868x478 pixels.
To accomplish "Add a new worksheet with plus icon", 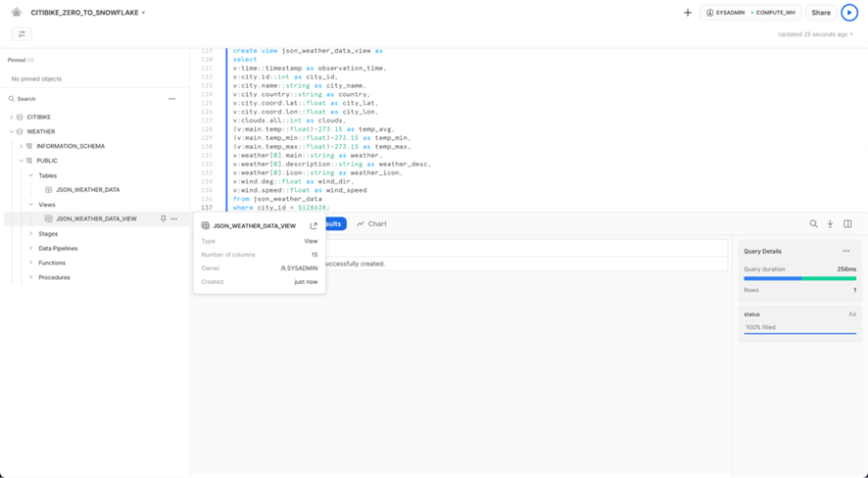I will [x=688, y=13].
